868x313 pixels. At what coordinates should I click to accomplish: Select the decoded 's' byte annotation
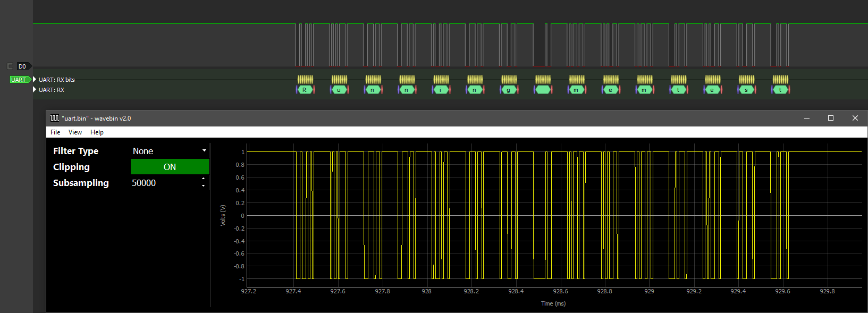[746, 90]
